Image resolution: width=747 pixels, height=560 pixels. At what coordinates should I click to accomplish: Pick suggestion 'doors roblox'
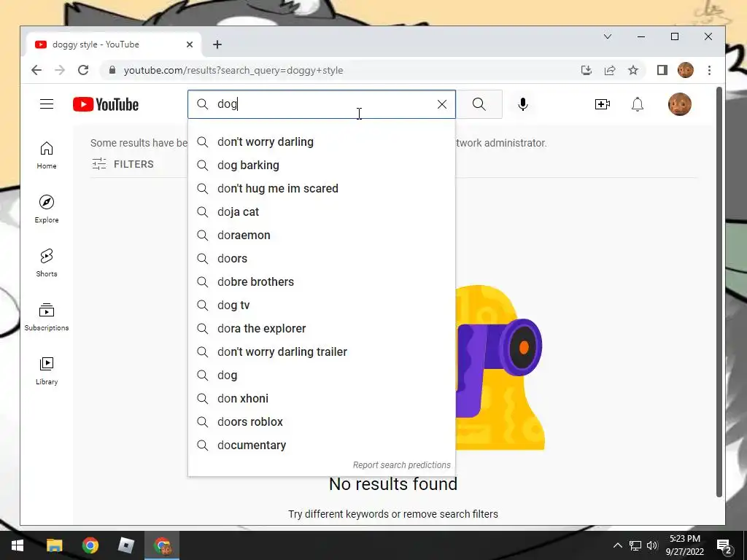click(x=322, y=422)
